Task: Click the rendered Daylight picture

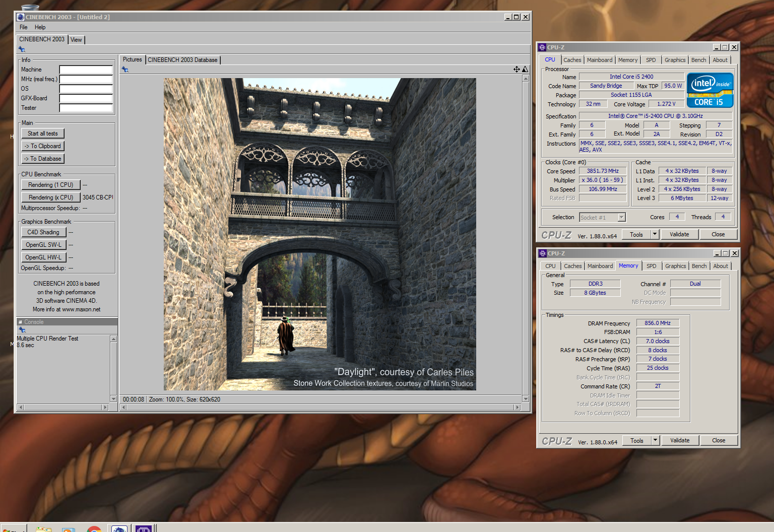Action: 319,234
